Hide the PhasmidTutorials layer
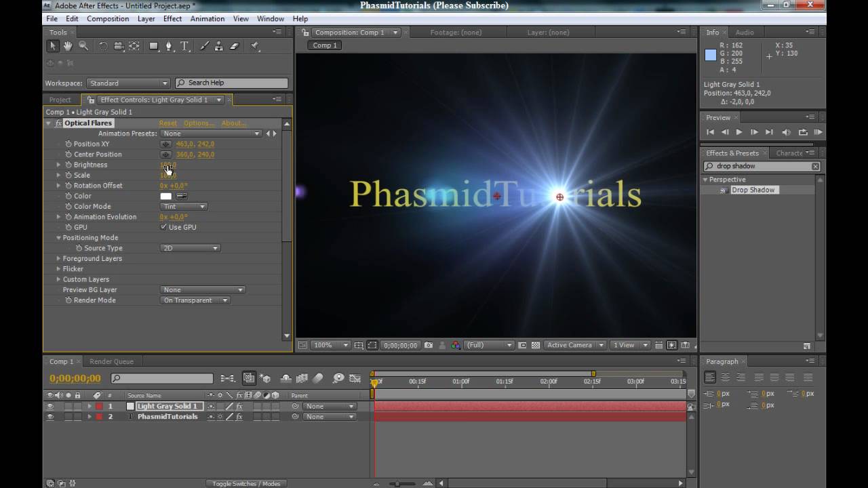Screen dimensions: 868x488 (x=50, y=417)
